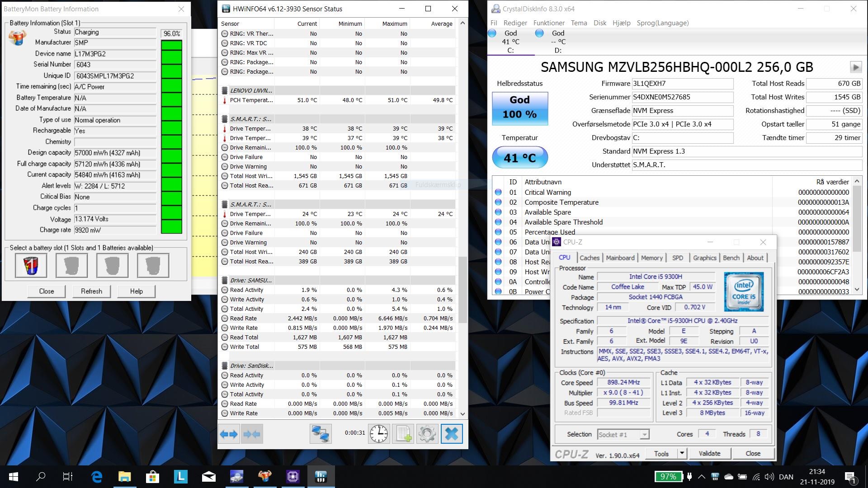Click next disk arrow in CrystalDiskInfo

tap(855, 67)
